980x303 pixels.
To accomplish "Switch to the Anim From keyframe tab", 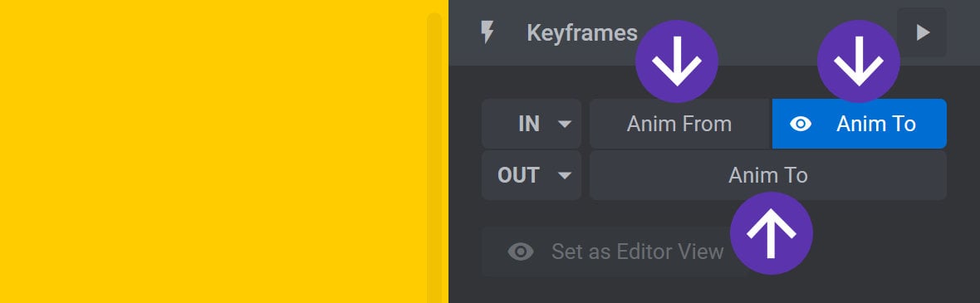I will pyautogui.click(x=680, y=124).
